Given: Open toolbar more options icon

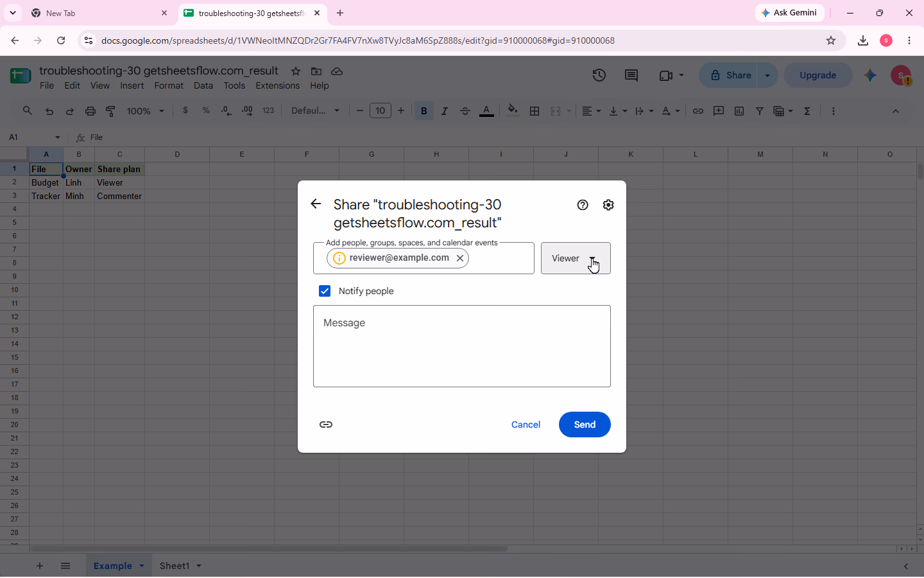Looking at the screenshot, I should tap(834, 111).
